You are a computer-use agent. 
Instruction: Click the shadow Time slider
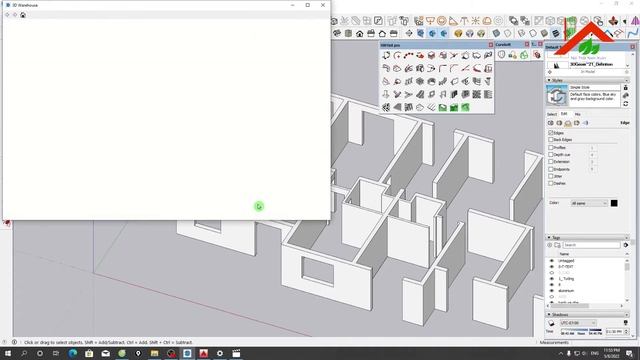click(x=581, y=330)
